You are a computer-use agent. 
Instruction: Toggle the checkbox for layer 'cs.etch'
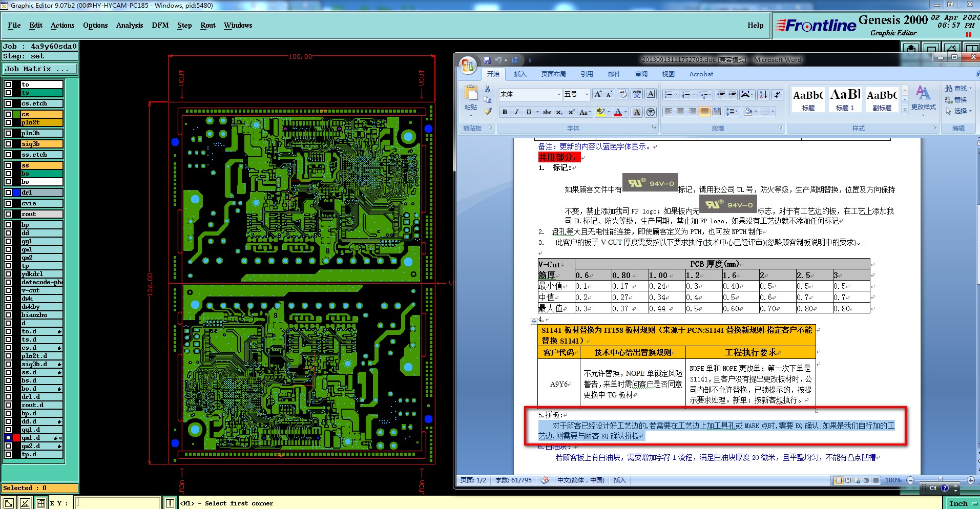point(8,103)
